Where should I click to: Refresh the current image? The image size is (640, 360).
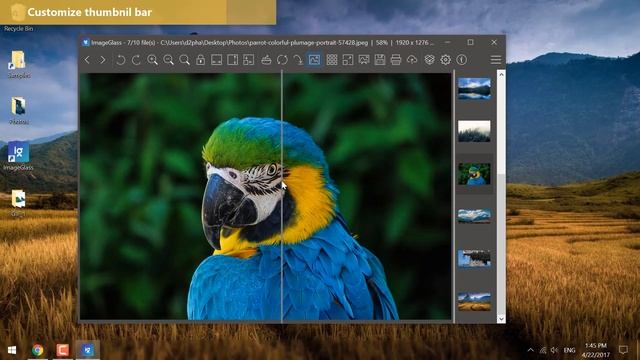(282, 60)
